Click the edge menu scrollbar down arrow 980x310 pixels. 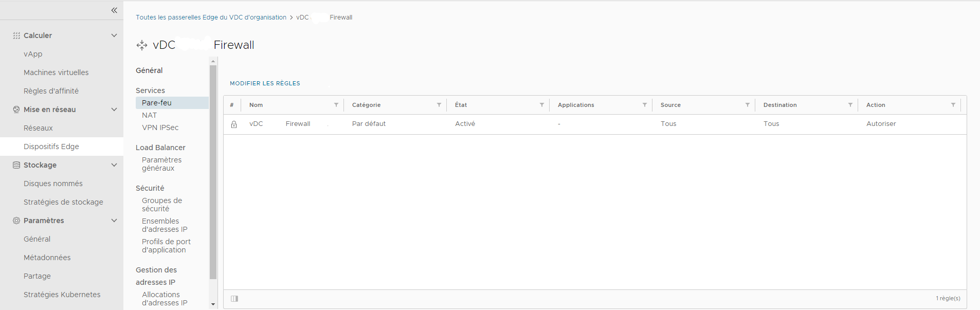213,304
